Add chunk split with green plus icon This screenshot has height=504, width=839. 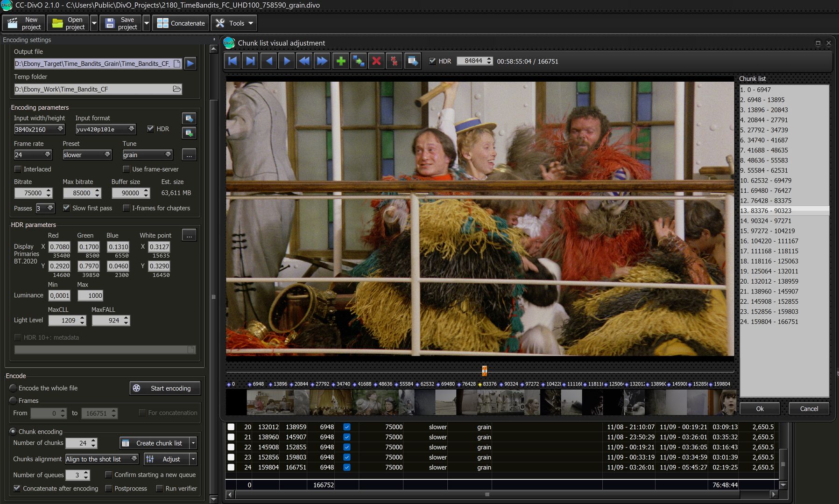(341, 61)
